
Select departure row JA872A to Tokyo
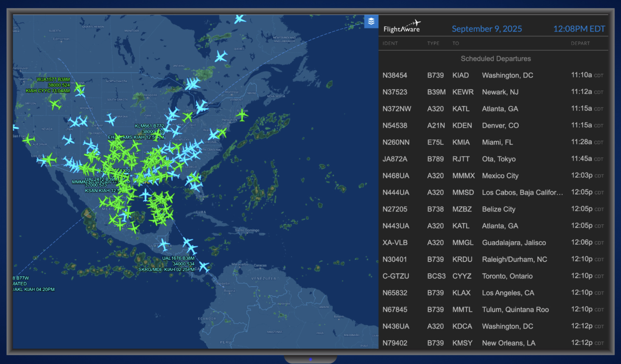[493, 159]
